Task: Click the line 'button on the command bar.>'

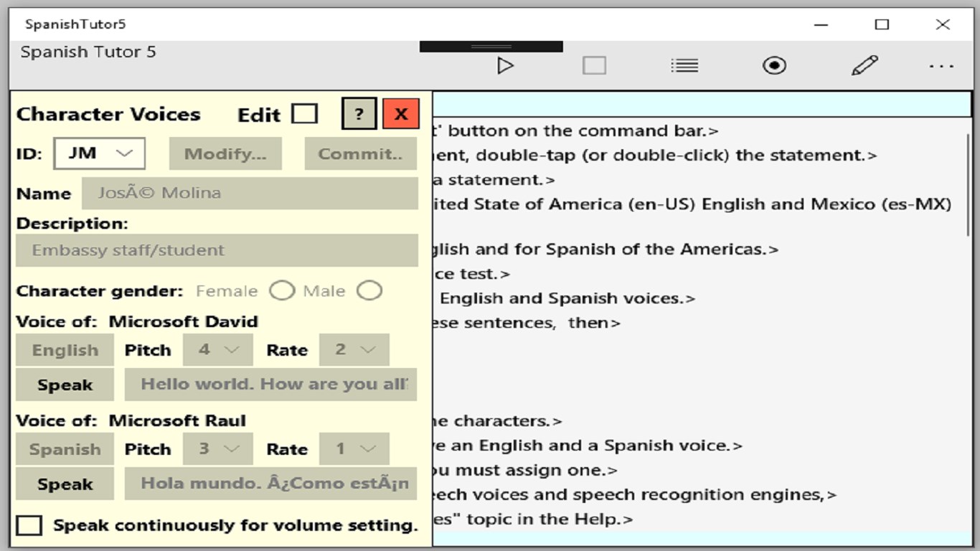Action: 576,131
